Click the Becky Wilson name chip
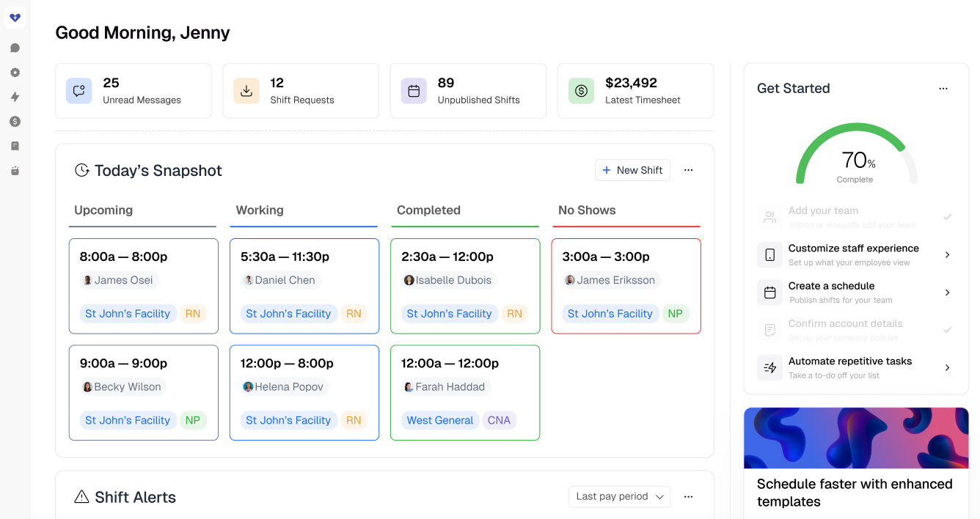The image size is (980, 519). click(123, 387)
